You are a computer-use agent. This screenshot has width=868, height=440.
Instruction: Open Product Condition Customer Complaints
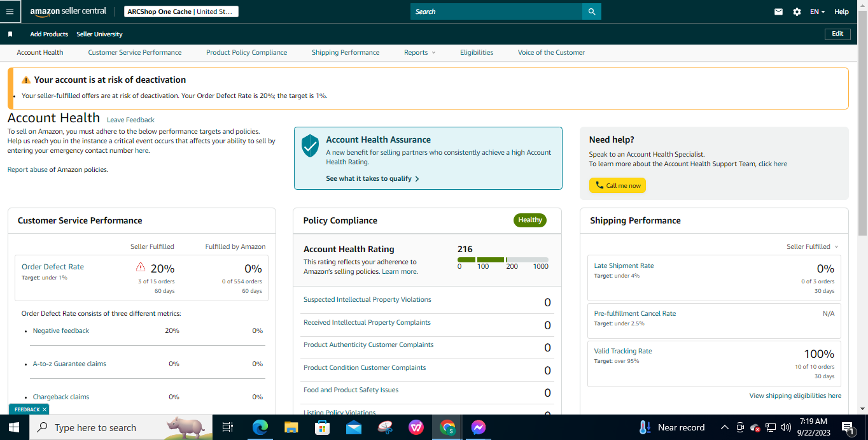pos(365,367)
